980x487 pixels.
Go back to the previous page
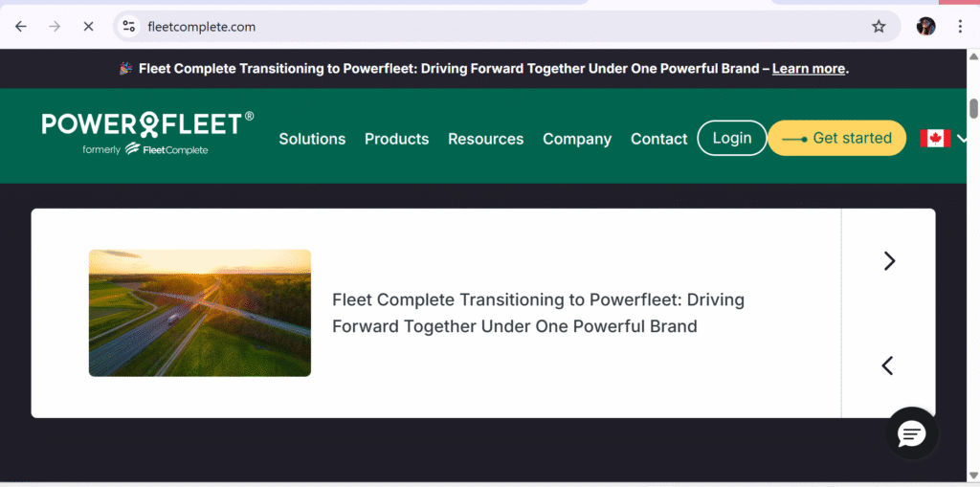21,26
